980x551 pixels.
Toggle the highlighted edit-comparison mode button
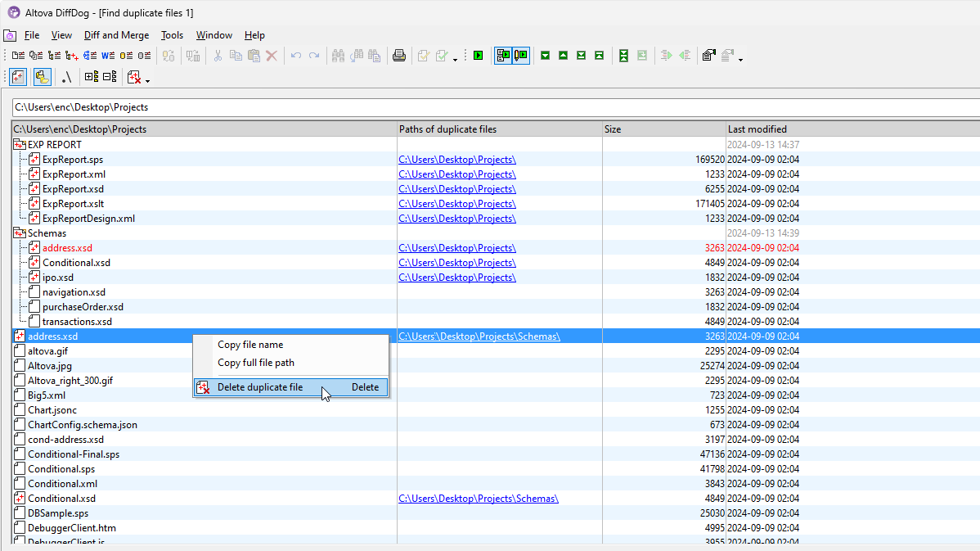(x=522, y=55)
